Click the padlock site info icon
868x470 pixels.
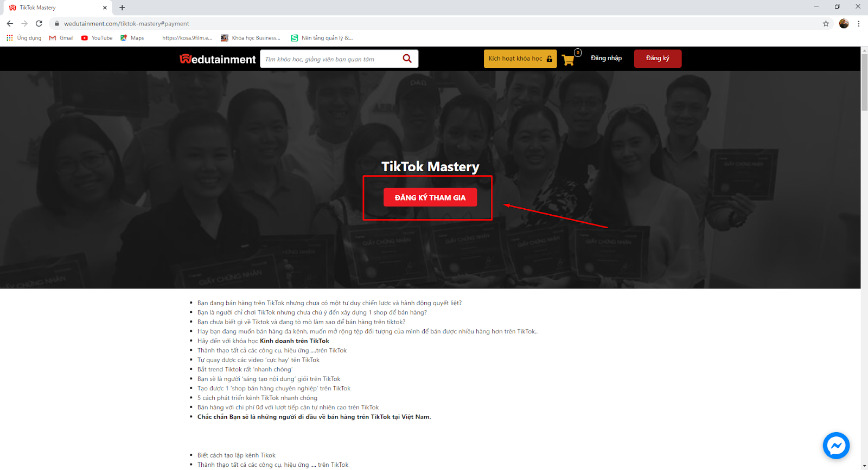(57, 23)
